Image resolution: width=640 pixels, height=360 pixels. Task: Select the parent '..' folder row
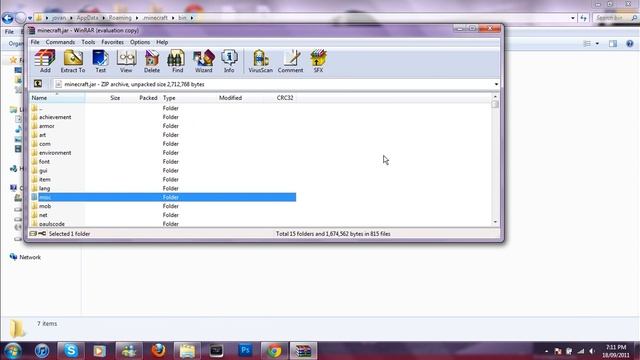[163, 108]
